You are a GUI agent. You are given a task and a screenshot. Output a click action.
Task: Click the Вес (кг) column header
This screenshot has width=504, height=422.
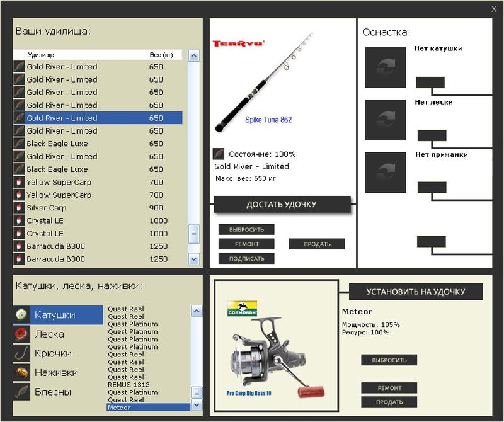[x=164, y=55]
